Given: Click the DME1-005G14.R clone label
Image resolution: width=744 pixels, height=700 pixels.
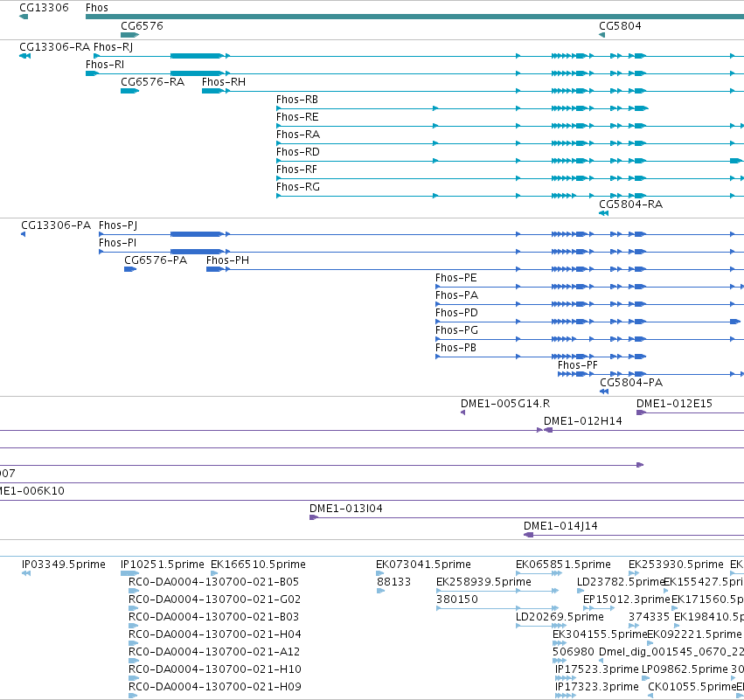Looking at the screenshot, I should pyautogui.click(x=505, y=404).
